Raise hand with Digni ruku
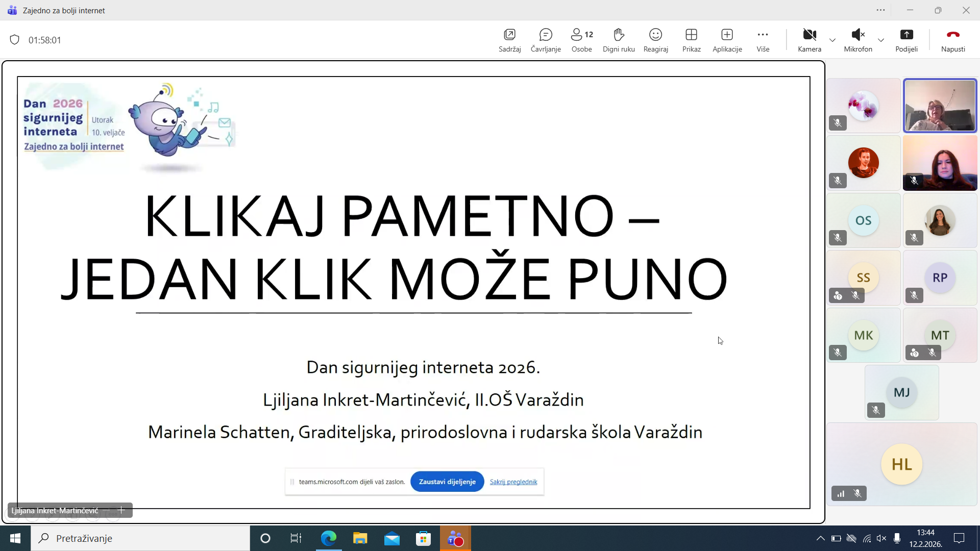The image size is (980, 551). [619, 35]
